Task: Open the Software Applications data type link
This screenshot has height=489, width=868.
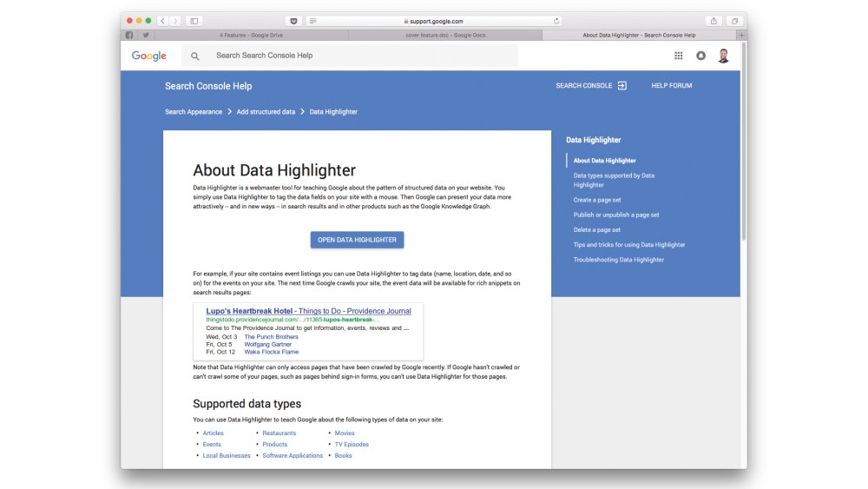Action: [293, 456]
